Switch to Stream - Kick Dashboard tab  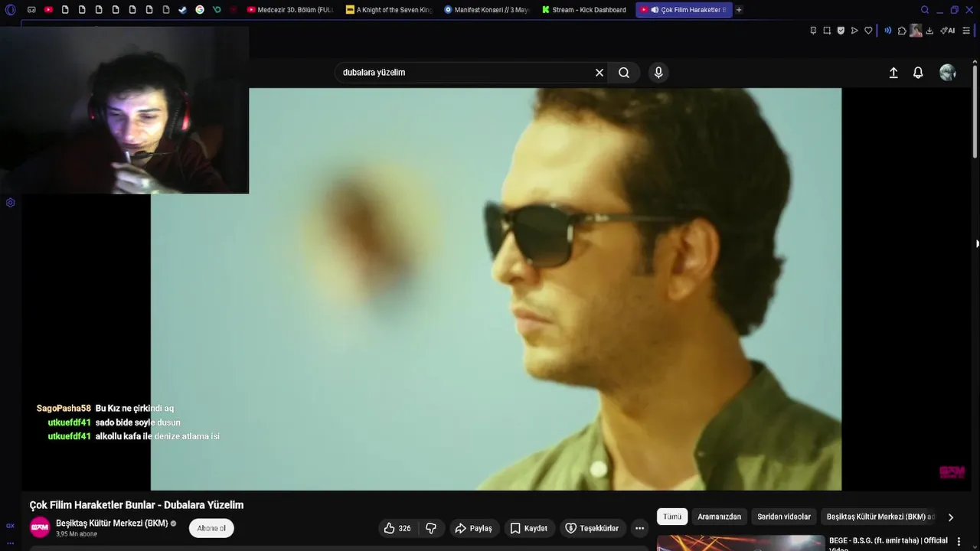click(585, 10)
